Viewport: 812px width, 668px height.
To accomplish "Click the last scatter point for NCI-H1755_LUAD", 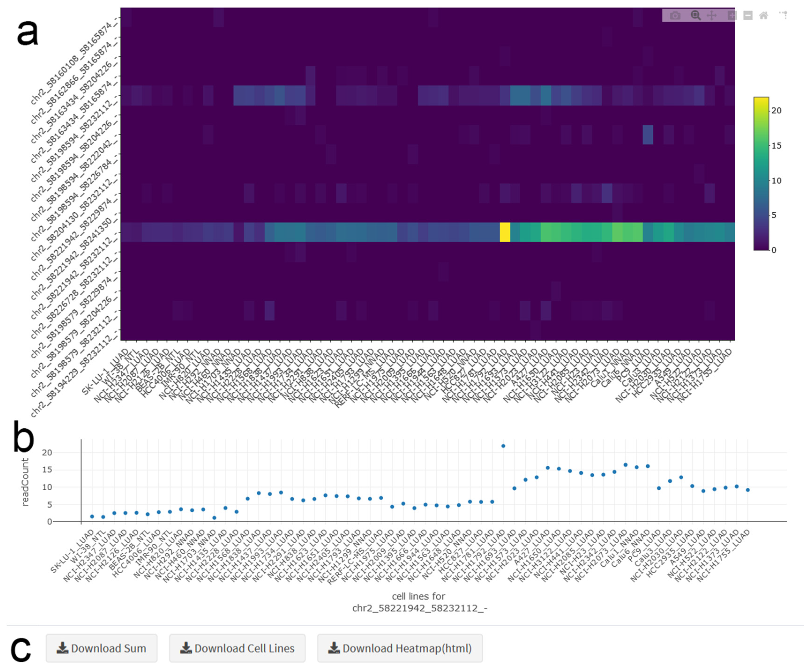I will 748,490.
